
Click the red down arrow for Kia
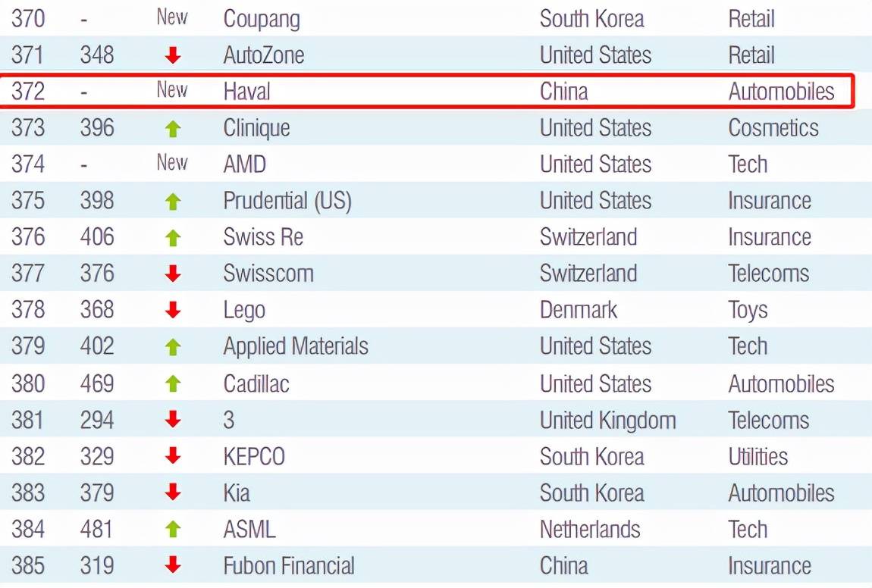click(x=173, y=493)
